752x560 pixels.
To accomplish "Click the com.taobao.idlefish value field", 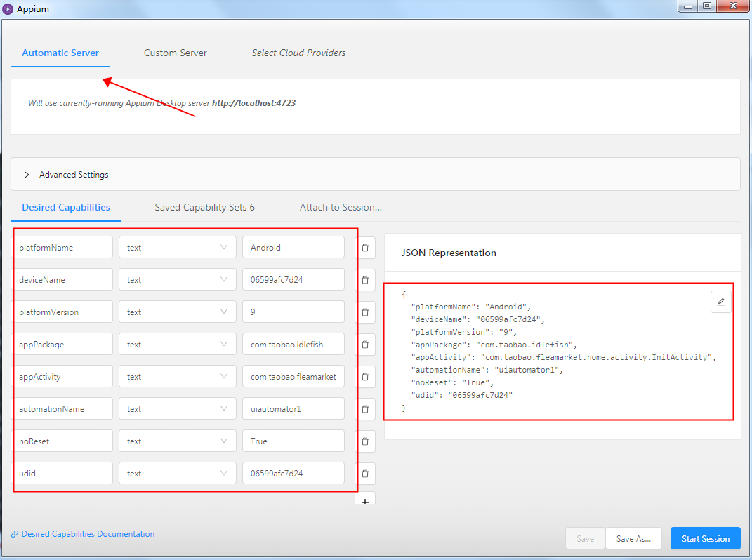I will (293, 345).
